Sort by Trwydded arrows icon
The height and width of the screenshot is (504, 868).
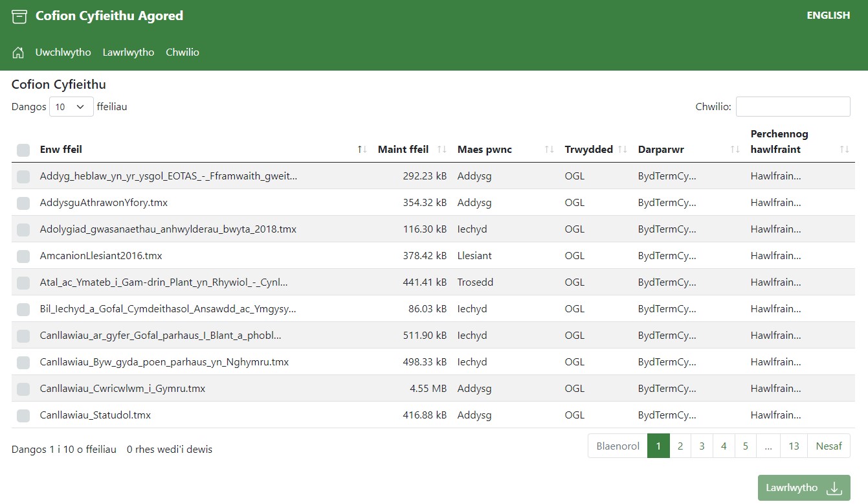click(623, 150)
